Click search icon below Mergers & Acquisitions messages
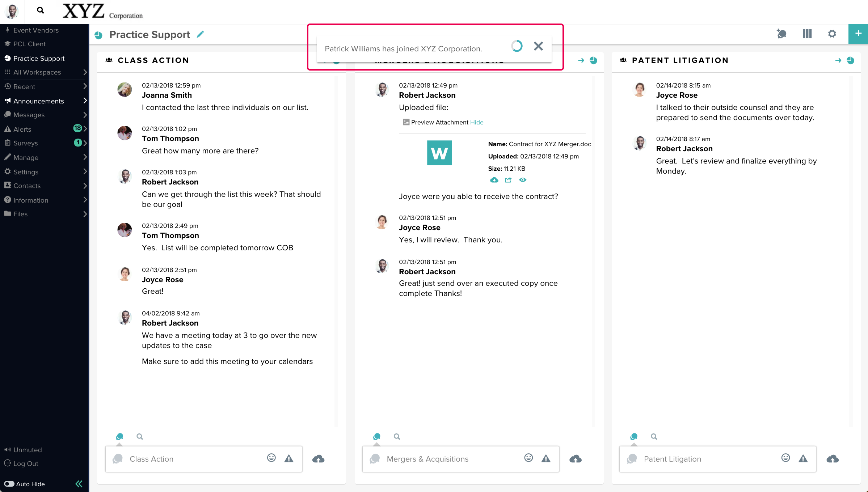Image resolution: width=868 pixels, height=492 pixels. click(x=397, y=437)
